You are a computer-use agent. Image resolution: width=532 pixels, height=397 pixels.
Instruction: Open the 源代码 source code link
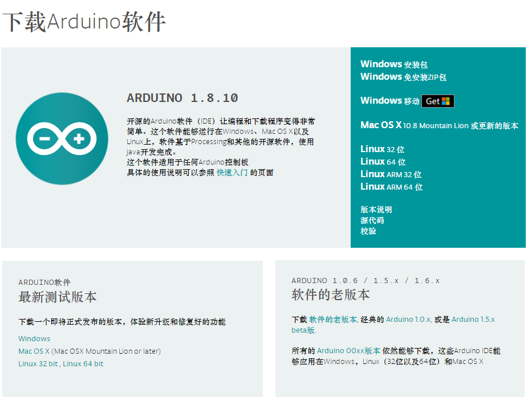click(372, 220)
